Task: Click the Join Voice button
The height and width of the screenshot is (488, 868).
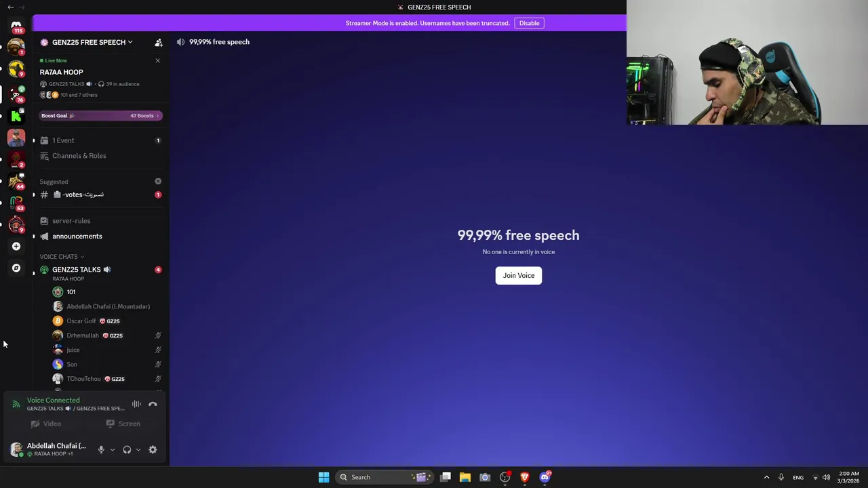Action: (519, 275)
